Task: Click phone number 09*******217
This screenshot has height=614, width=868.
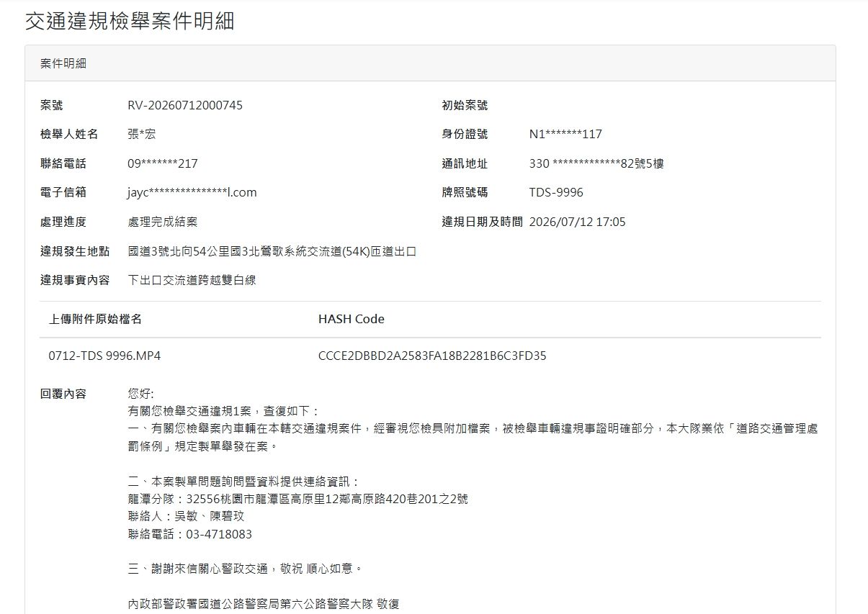Action: 163,163
